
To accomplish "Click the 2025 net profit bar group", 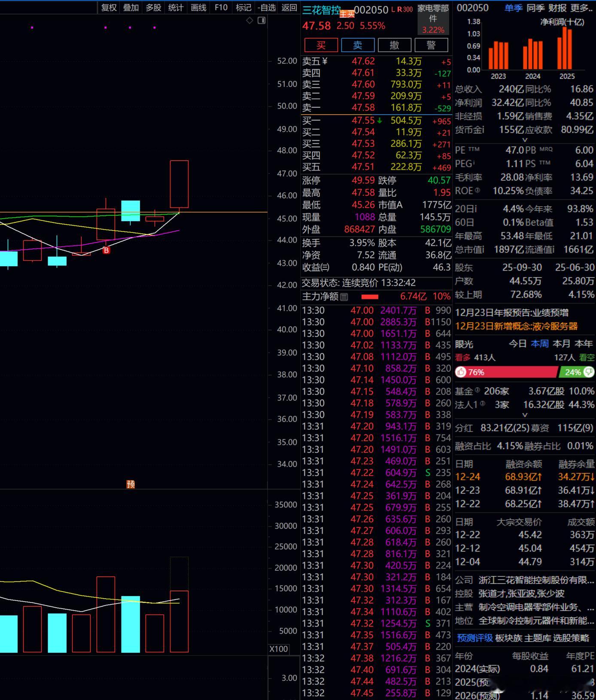I will point(565,48).
